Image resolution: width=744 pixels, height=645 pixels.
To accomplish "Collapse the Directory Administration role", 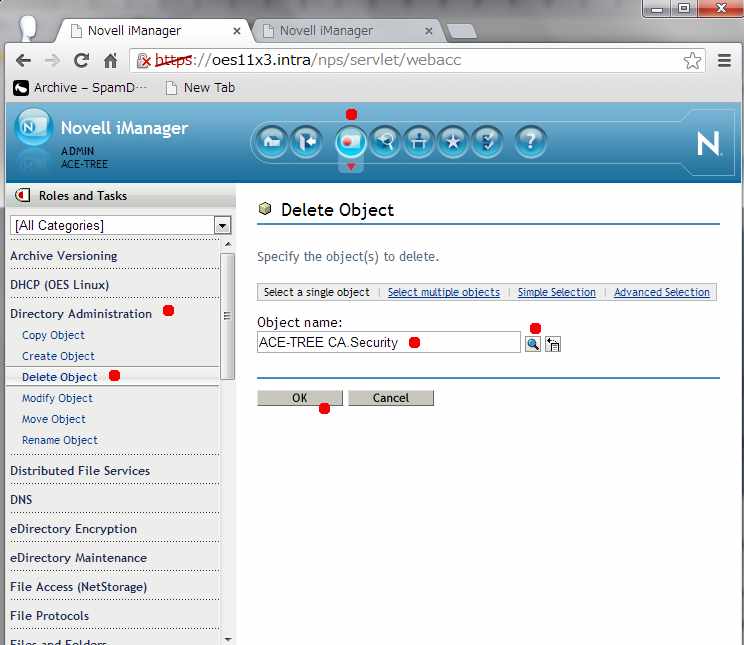I will pyautogui.click(x=81, y=314).
